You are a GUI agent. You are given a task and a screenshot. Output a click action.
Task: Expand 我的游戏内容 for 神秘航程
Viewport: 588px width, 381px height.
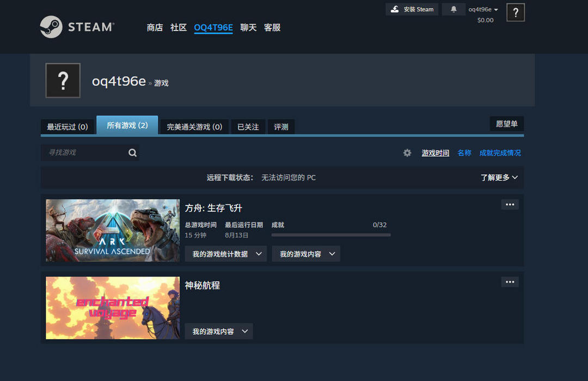coord(218,331)
